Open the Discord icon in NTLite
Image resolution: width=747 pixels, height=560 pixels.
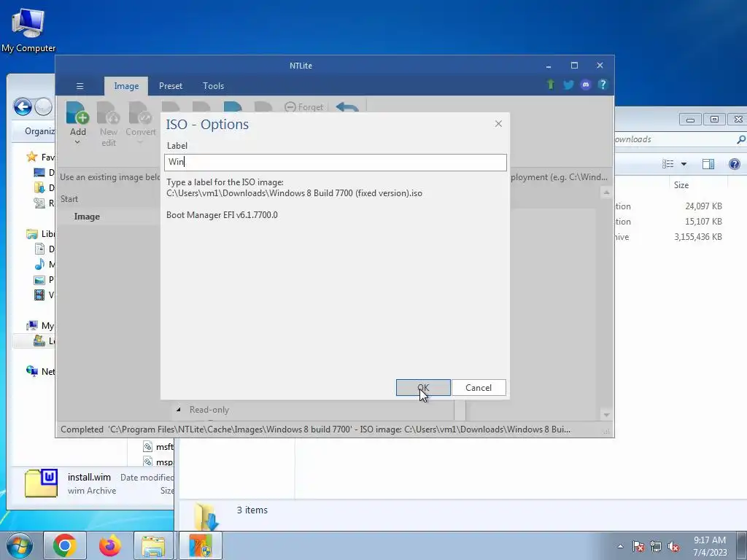[586, 85]
